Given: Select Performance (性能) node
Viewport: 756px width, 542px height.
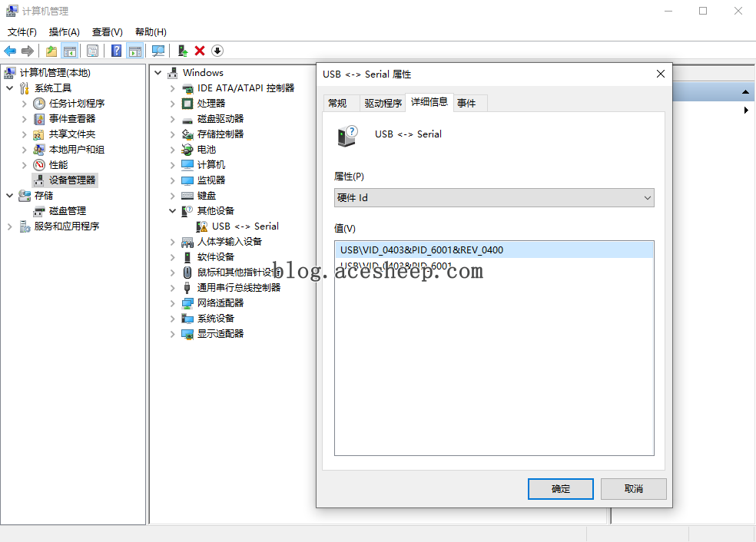Looking at the screenshot, I should [x=58, y=165].
